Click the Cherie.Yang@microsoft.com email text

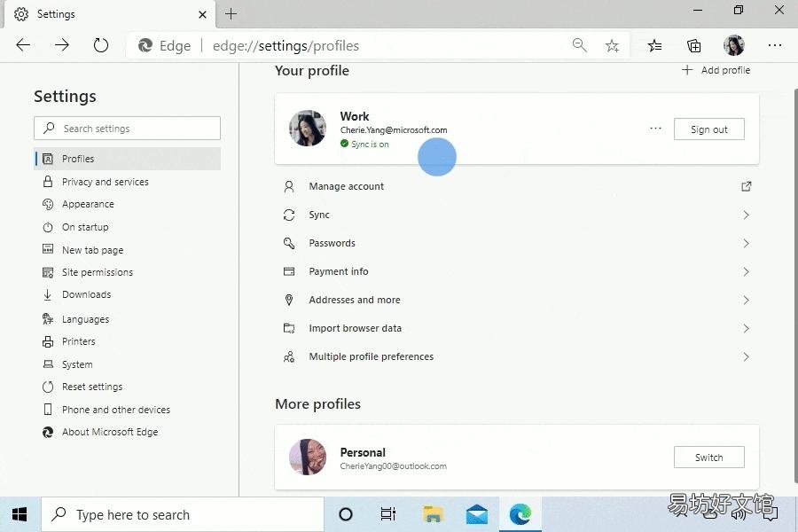pos(394,130)
